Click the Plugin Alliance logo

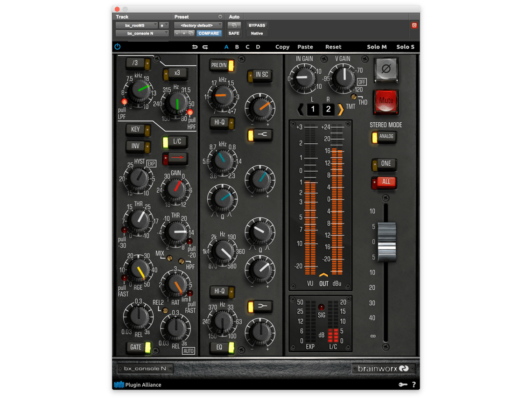coord(137,385)
